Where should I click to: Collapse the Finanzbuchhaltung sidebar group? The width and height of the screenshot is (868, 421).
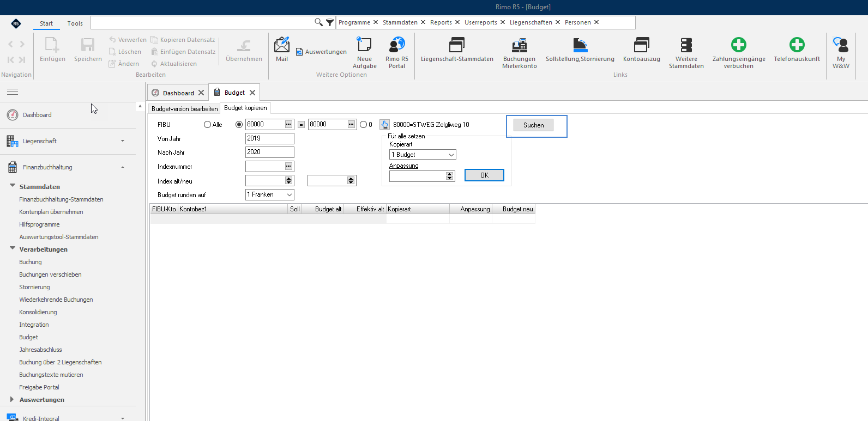click(123, 167)
